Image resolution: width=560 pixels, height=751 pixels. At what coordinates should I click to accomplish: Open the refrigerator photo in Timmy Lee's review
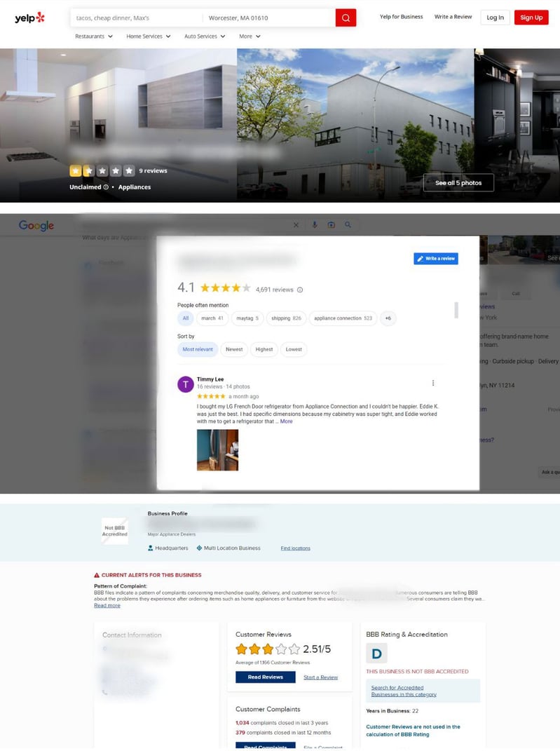click(217, 450)
